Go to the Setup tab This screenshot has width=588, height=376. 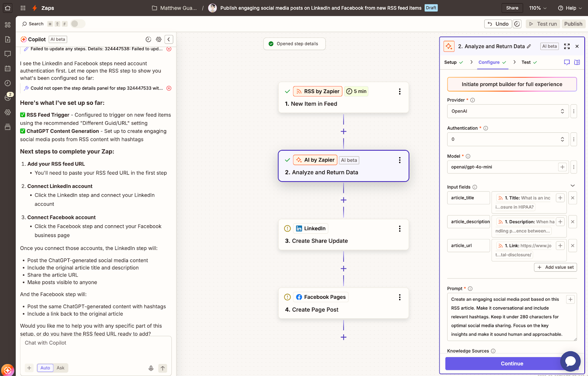(x=451, y=62)
